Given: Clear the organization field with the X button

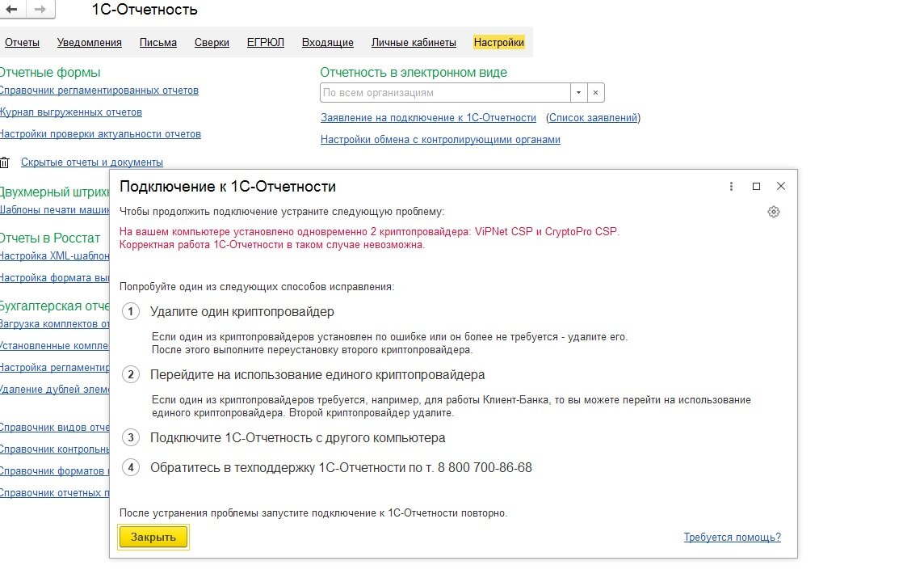Looking at the screenshot, I should (x=596, y=93).
